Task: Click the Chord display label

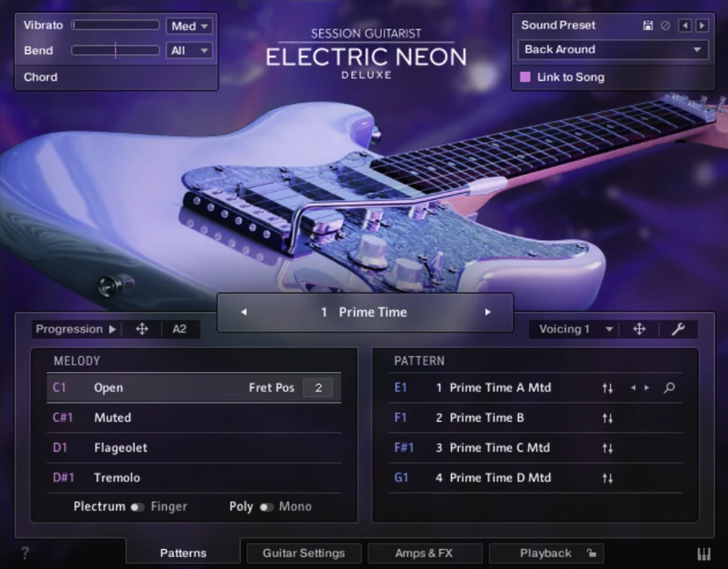Action: click(41, 77)
